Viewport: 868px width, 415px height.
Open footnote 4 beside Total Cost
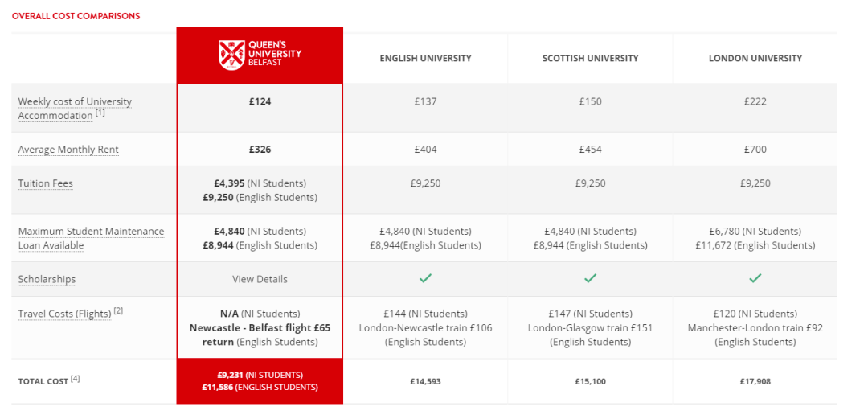pos(76,379)
